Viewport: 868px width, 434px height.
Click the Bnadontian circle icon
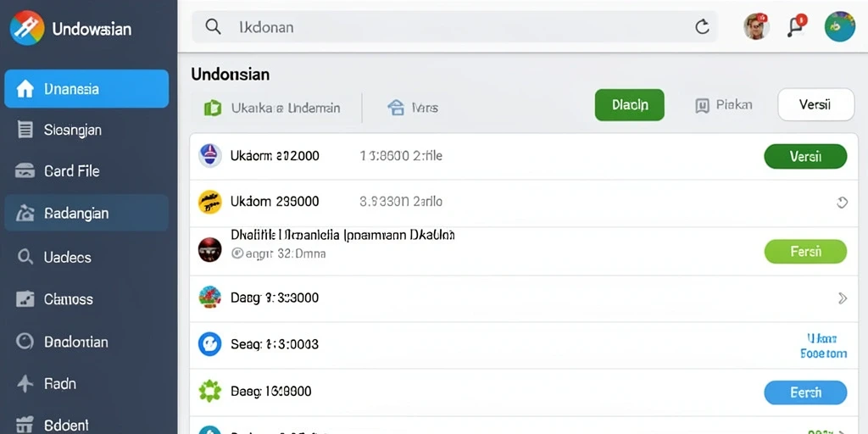tap(25, 341)
